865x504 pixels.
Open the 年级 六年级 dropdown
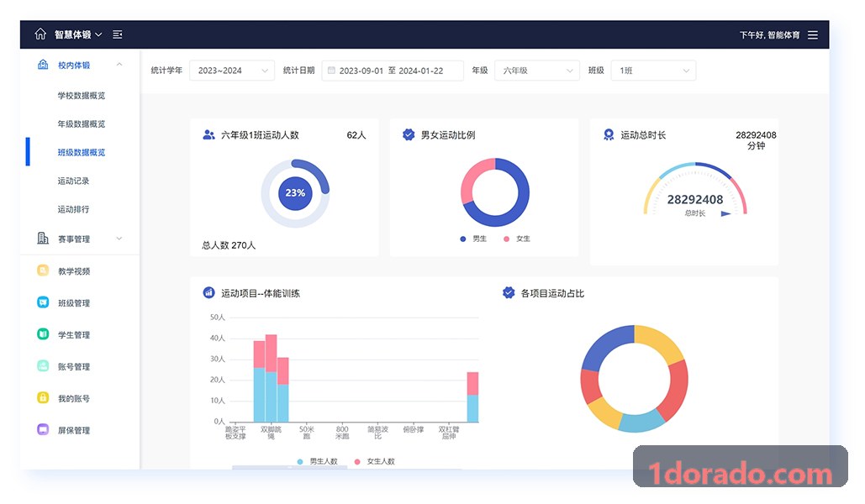pos(537,71)
